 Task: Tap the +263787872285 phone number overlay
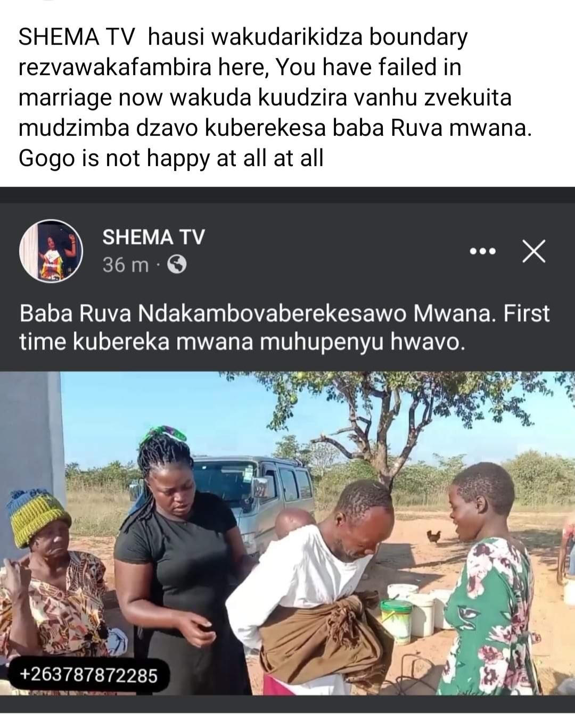click(x=89, y=675)
